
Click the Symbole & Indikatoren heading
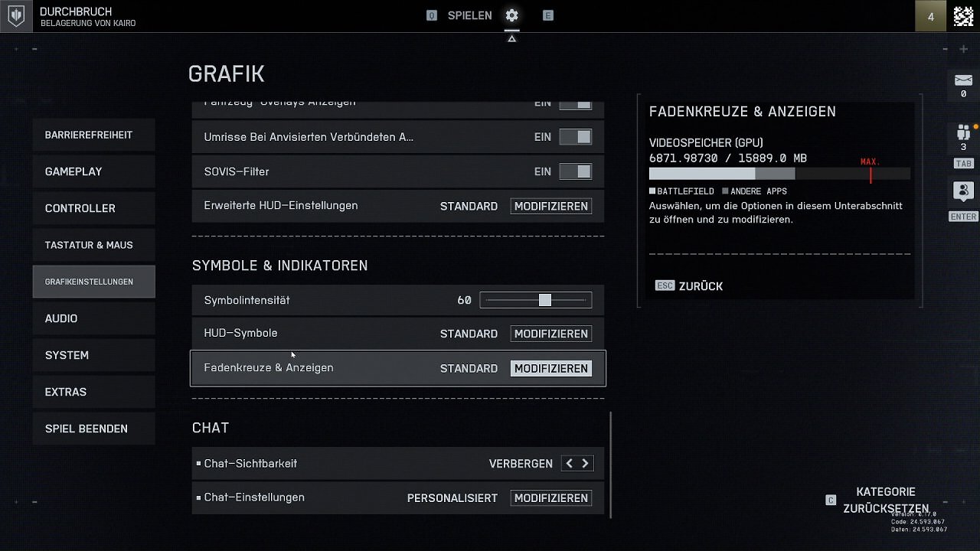[280, 266]
